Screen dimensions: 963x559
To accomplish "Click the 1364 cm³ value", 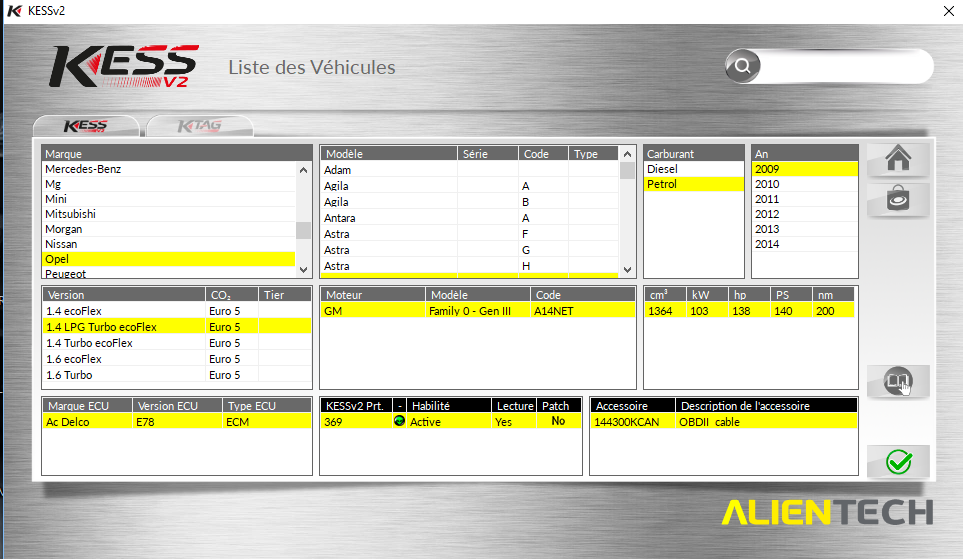I will click(x=665, y=311).
